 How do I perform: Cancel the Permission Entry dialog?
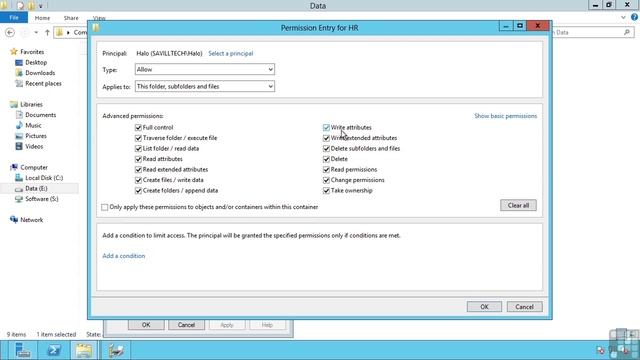click(524, 307)
